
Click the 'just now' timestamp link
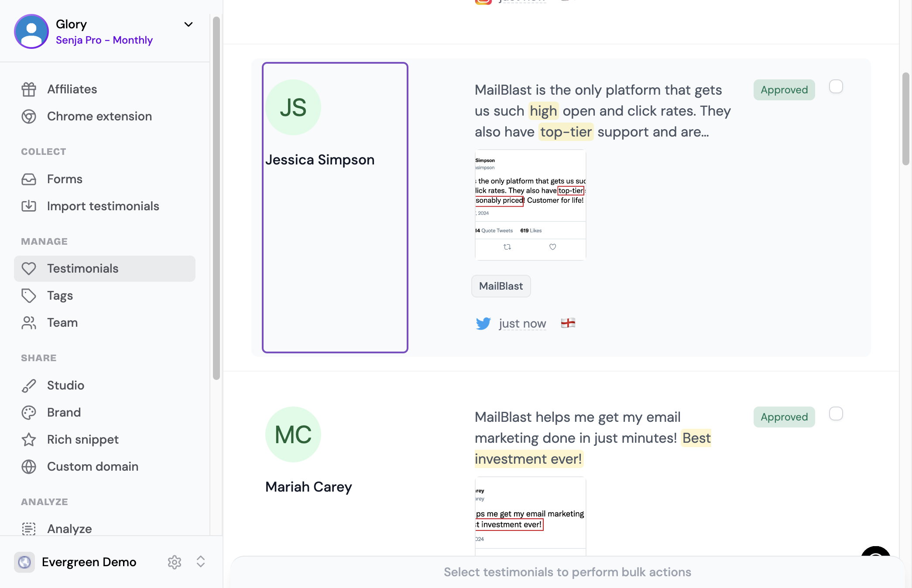click(x=522, y=324)
